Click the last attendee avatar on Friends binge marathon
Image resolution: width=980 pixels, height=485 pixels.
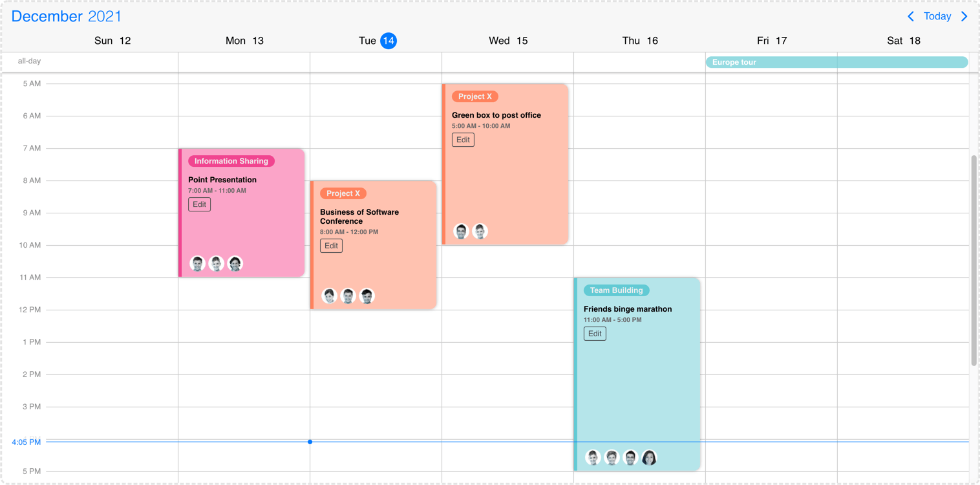pyautogui.click(x=649, y=457)
